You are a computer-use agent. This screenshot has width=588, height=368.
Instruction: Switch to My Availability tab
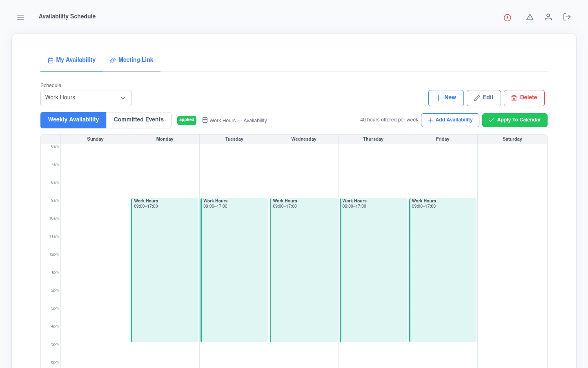coord(72,60)
